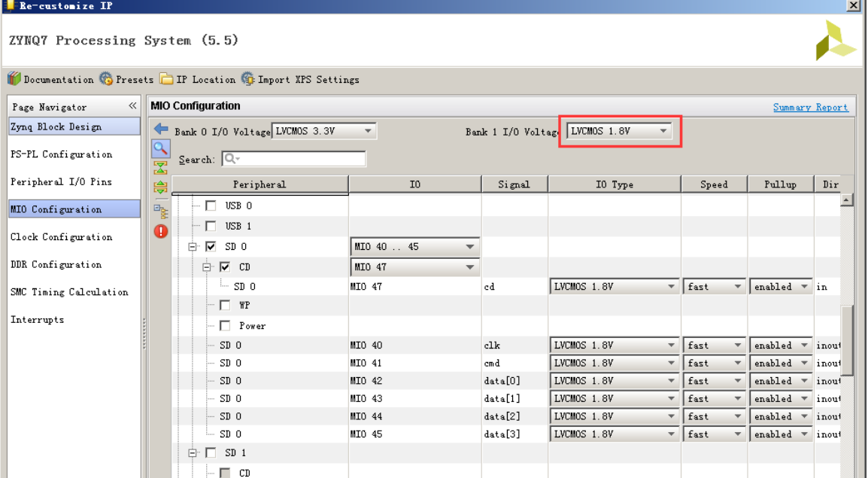Screen dimensions: 868x478
Task: Click the vertical scrollbar thumb
Action: [x=846, y=341]
